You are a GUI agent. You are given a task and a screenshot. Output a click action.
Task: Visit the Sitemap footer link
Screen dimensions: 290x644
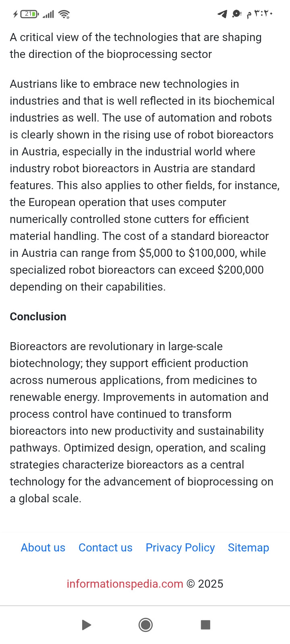tap(249, 547)
